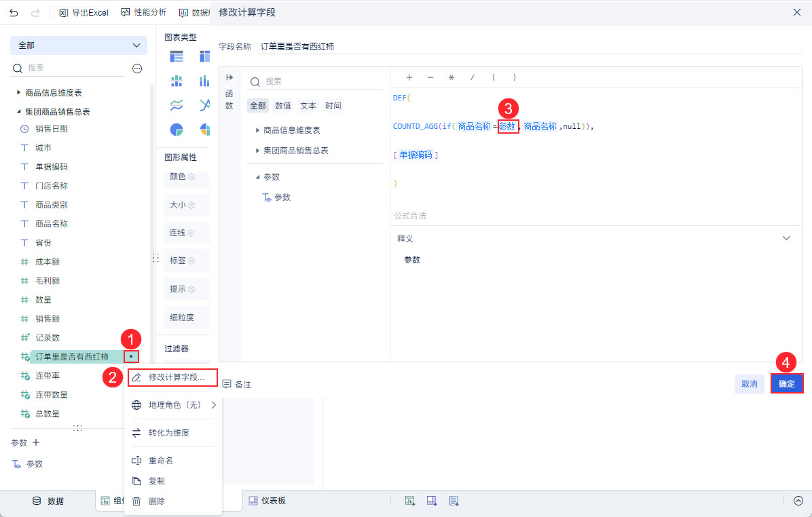
Task: Open the more options ellipsis next to search
Action: pos(137,69)
